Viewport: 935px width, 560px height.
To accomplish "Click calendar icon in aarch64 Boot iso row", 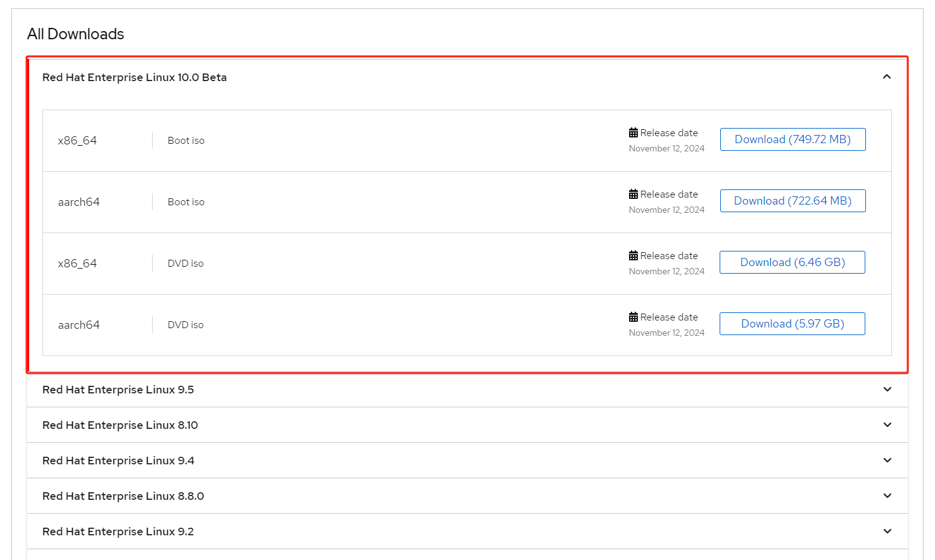I will click(633, 194).
